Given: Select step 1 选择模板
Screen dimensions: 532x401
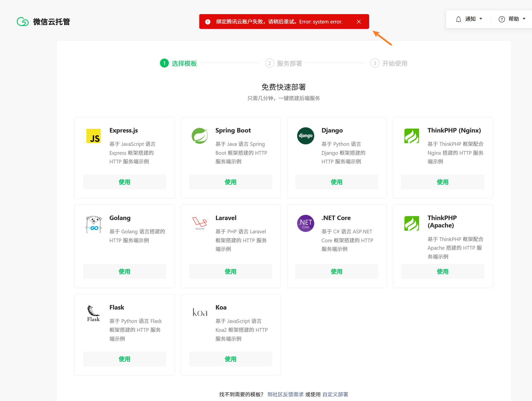Looking at the screenshot, I should coord(178,63).
